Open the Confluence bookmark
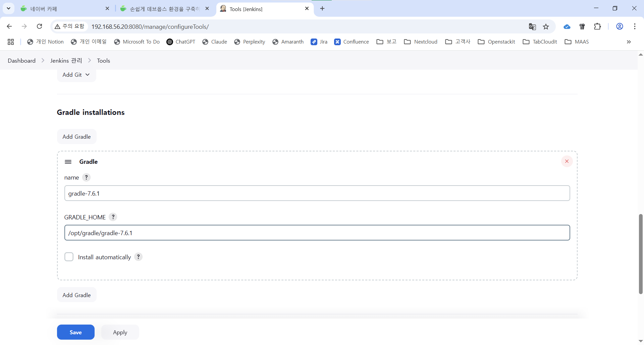Image resolution: width=644 pixels, height=345 pixels. coord(352,42)
